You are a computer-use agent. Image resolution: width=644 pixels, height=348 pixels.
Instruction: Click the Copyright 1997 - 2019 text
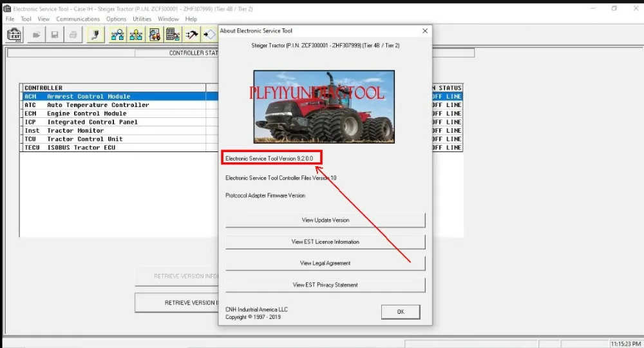click(253, 317)
